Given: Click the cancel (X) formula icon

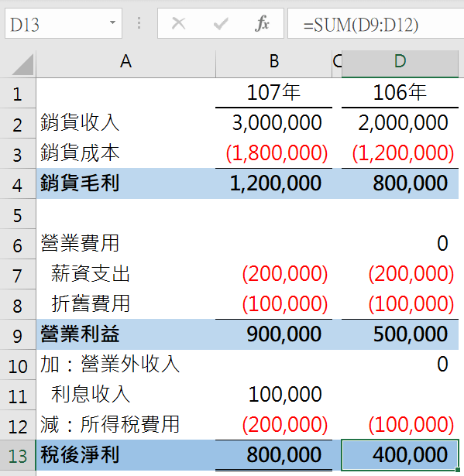Looking at the screenshot, I should click(x=178, y=23).
